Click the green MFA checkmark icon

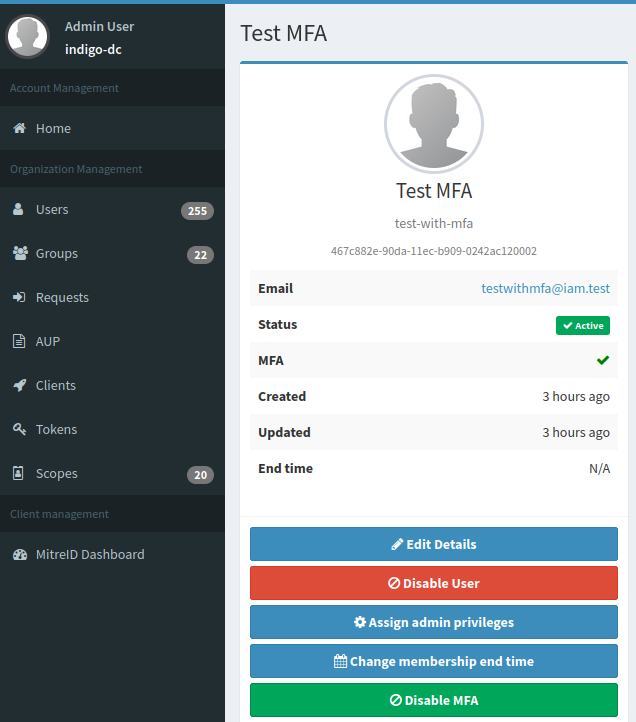[x=603, y=360]
